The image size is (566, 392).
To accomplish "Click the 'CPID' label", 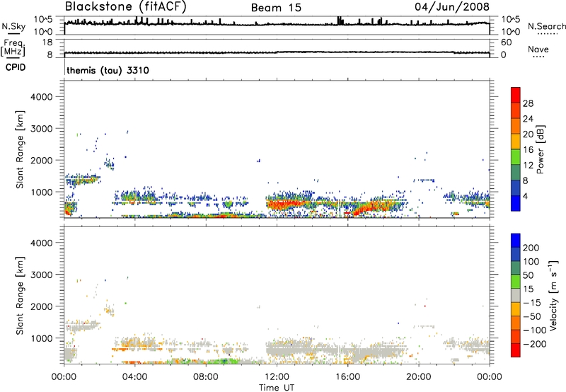I will pyautogui.click(x=16, y=67).
